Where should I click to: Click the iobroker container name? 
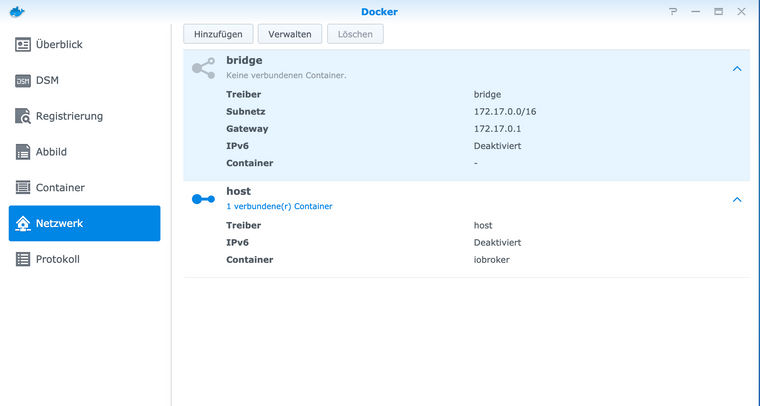(491, 260)
